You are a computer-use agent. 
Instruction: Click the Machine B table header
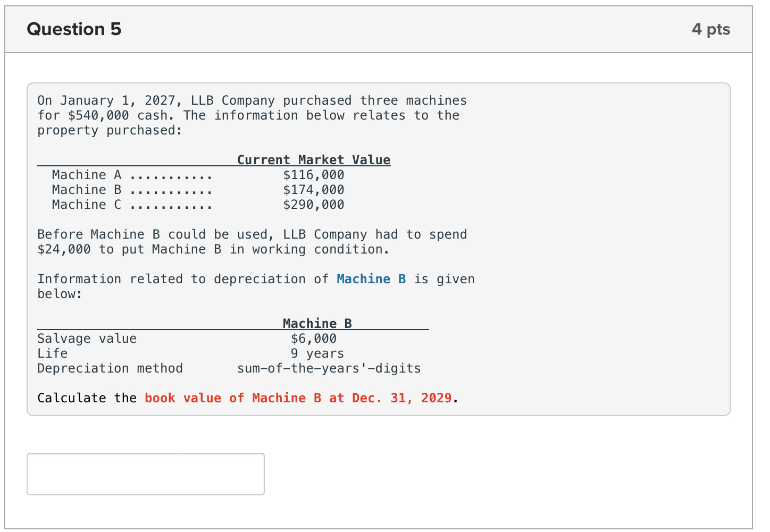point(317,323)
